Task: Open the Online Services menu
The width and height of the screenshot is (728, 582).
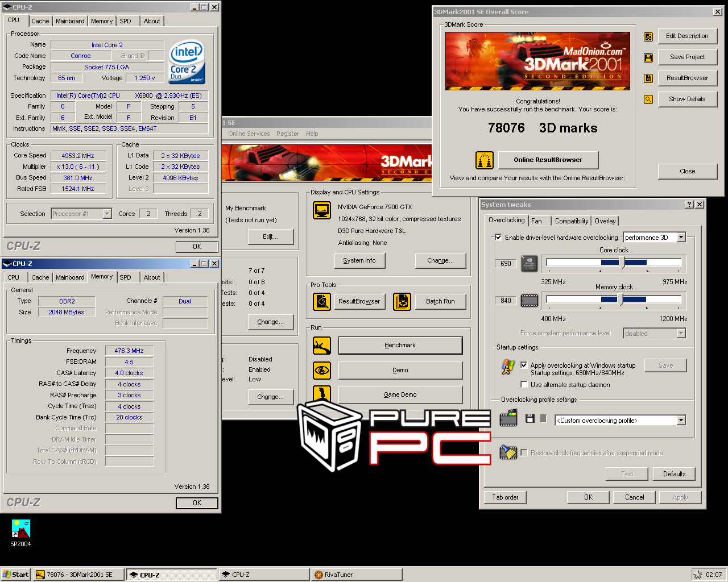Action: coord(249,134)
